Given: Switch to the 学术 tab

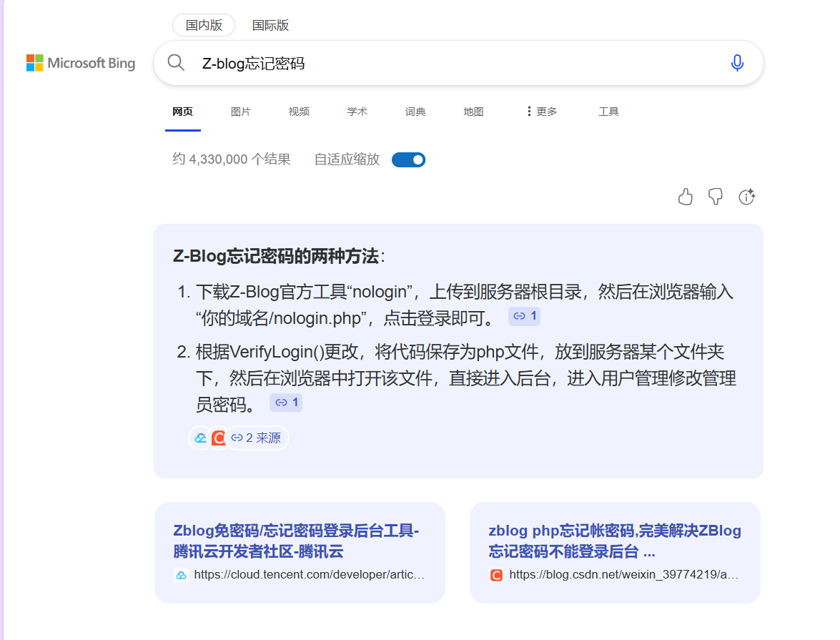Looking at the screenshot, I should [357, 112].
